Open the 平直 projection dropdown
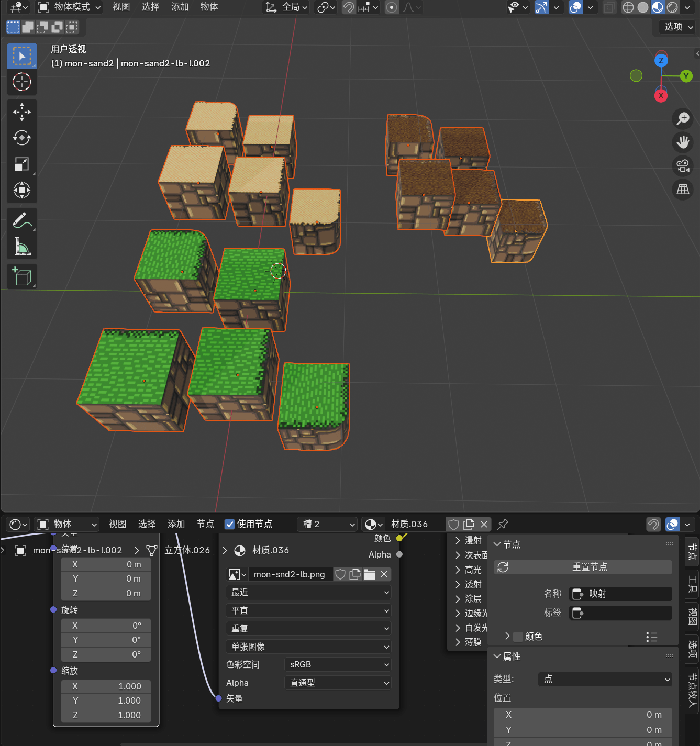This screenshot has height=746, width=700. click(x=309, y=610)
